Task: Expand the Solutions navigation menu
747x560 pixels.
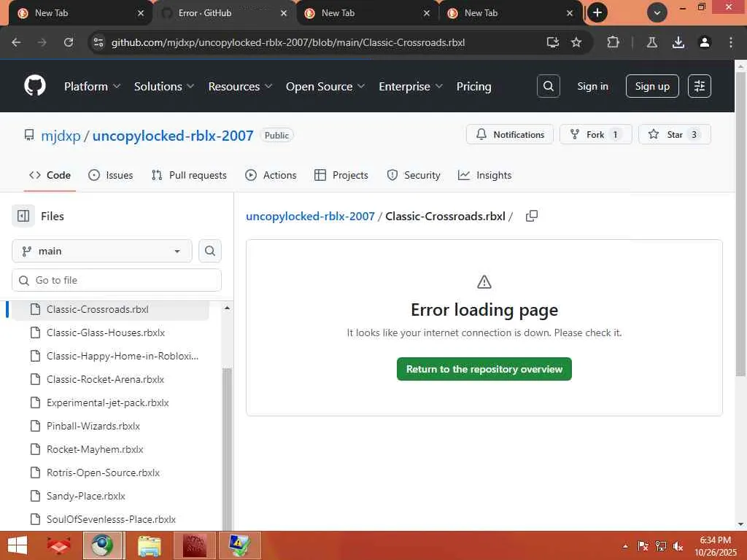Action: tap(164, 87)
